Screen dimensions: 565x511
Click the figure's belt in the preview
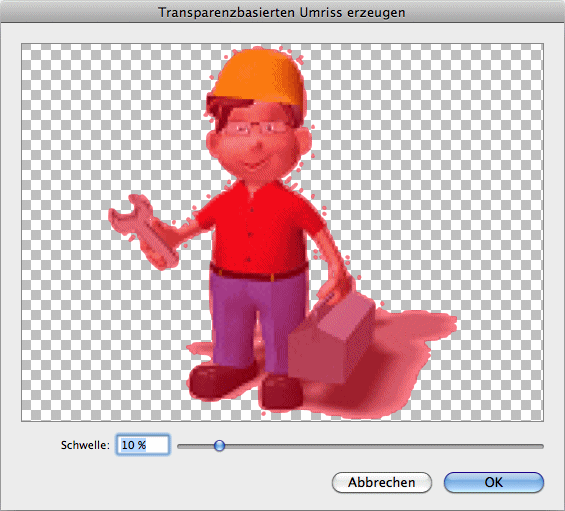259,272
